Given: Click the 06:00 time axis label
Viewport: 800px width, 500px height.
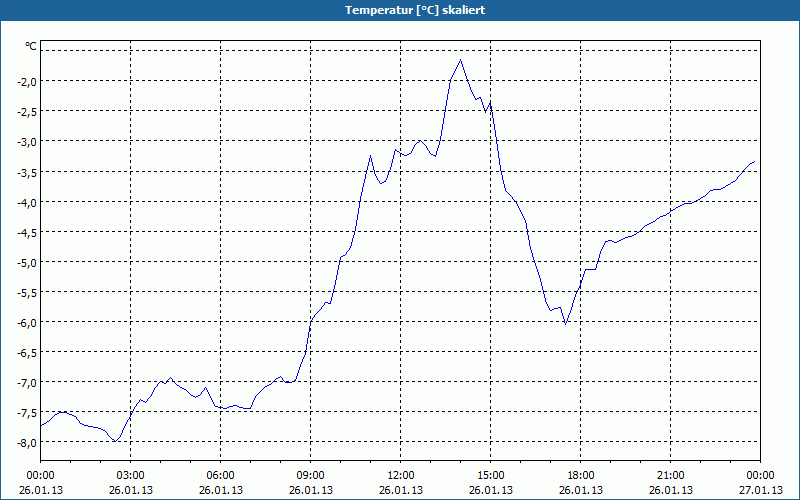Looking at the screenshot, I should (220, 476).
